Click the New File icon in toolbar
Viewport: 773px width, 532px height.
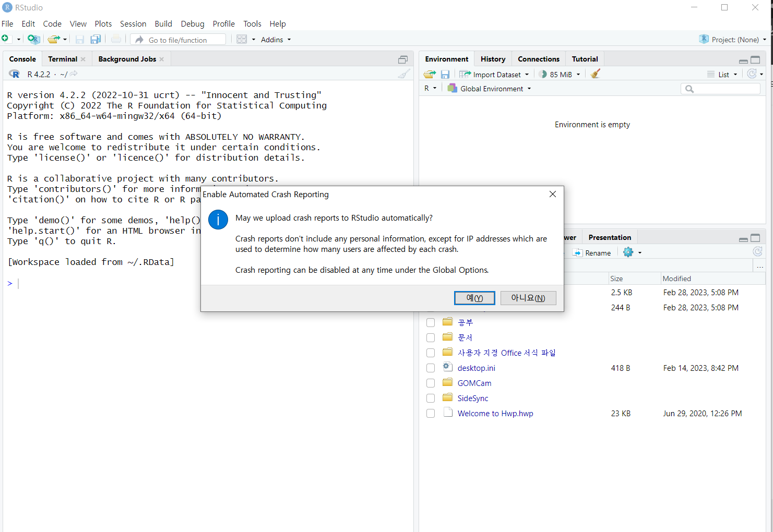(5, 39)
